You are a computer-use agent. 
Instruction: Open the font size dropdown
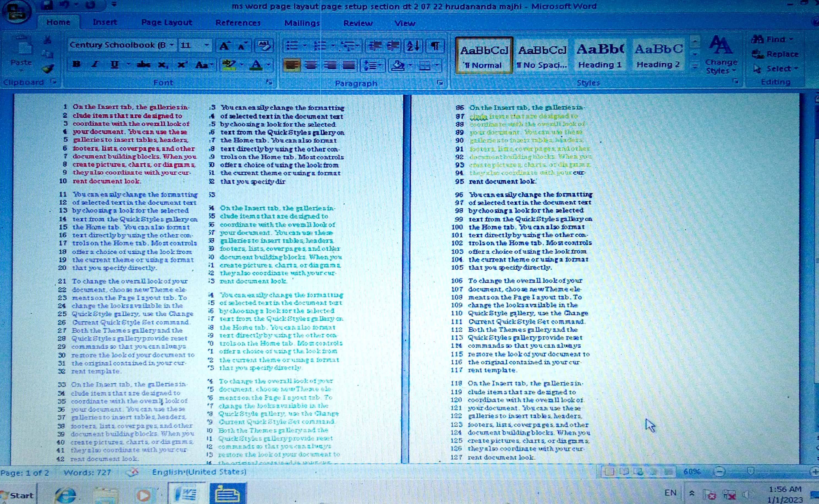tap(206, 45)
